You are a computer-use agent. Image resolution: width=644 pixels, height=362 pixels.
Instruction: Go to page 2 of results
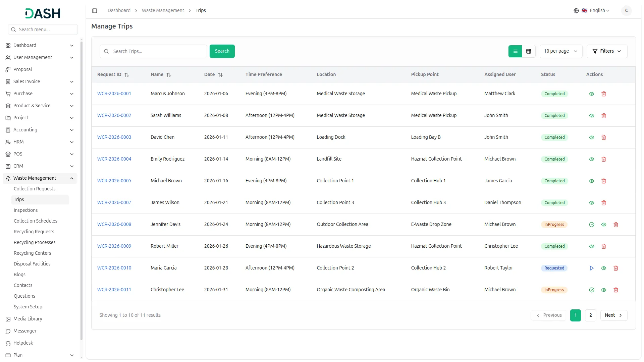590,315
